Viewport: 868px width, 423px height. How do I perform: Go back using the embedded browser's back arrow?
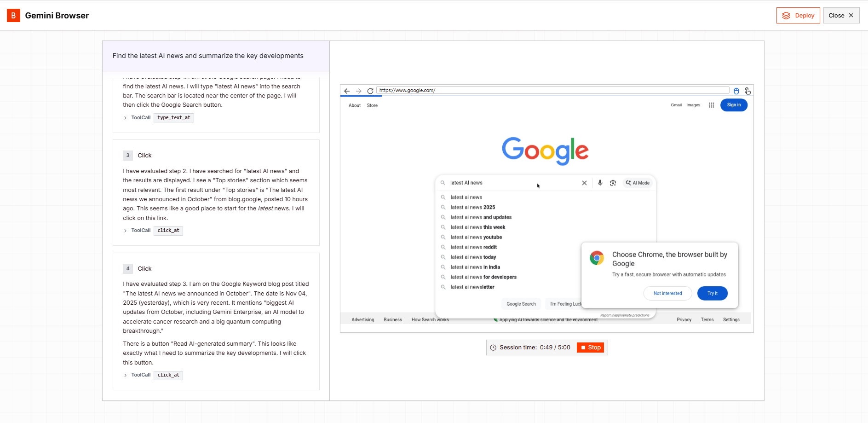pos(347,91)
